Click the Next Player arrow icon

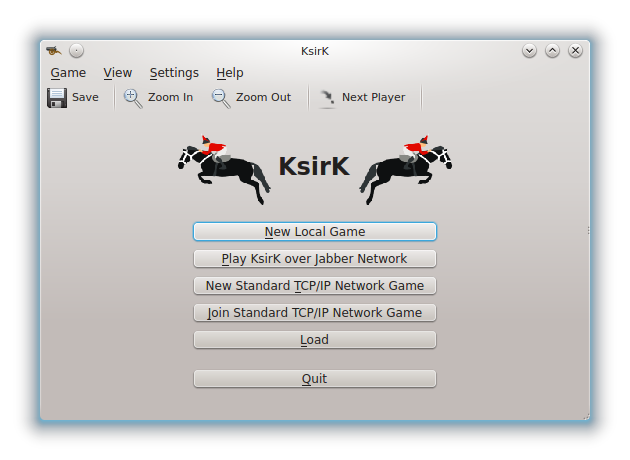click(327, 98)
